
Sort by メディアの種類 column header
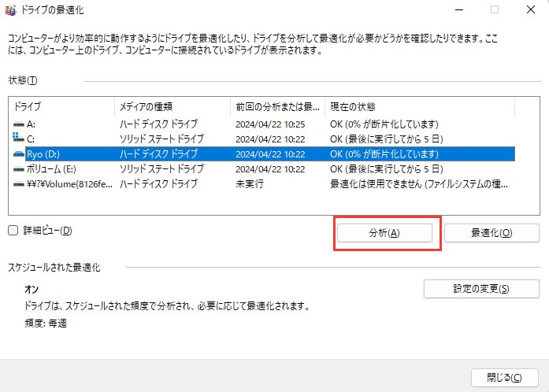(x=172, y=107)
